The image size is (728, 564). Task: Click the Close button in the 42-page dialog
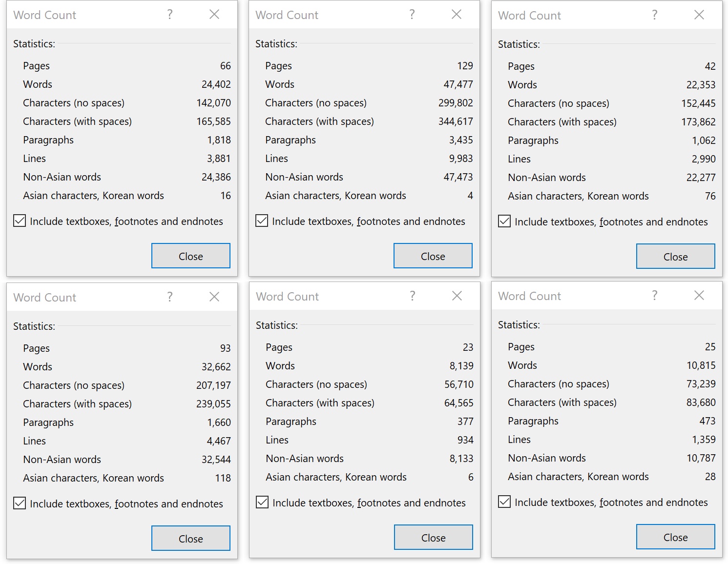pos(676,257)
